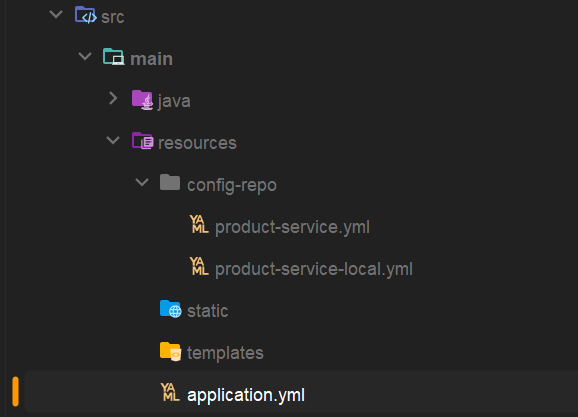Select the application.yml file
Image resolution: width=578 pixels, height=417 pixels.
point(246,395)
